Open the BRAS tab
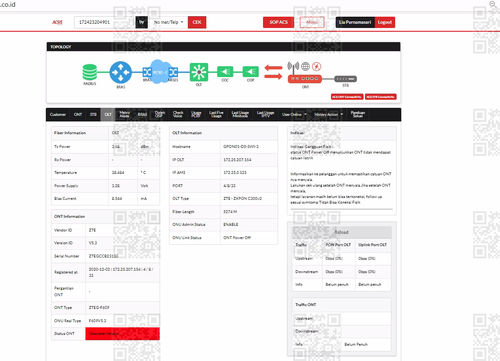Viewport: 500px width, 361px height. 142,114
